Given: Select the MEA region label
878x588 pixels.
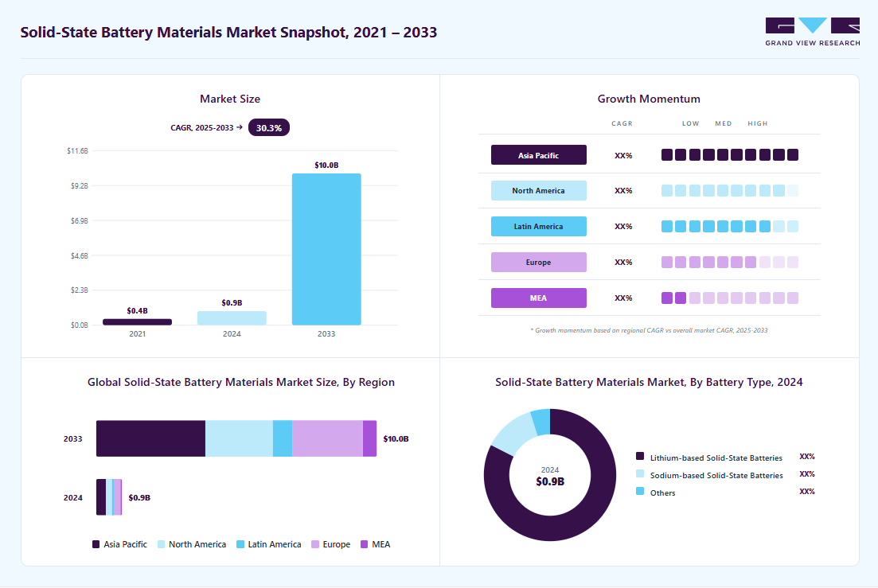Looking at the screenshot, I should 539,298.
